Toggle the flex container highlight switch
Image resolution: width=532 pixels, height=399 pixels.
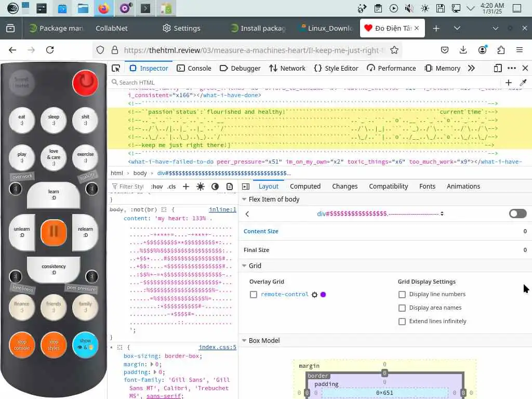pos(518,214)
